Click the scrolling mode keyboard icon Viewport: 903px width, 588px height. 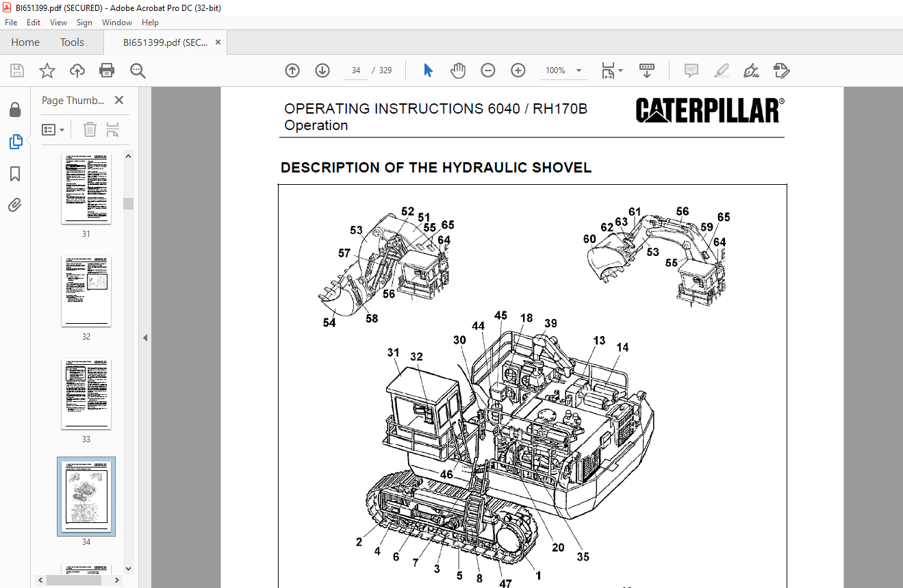pos(647,71)
